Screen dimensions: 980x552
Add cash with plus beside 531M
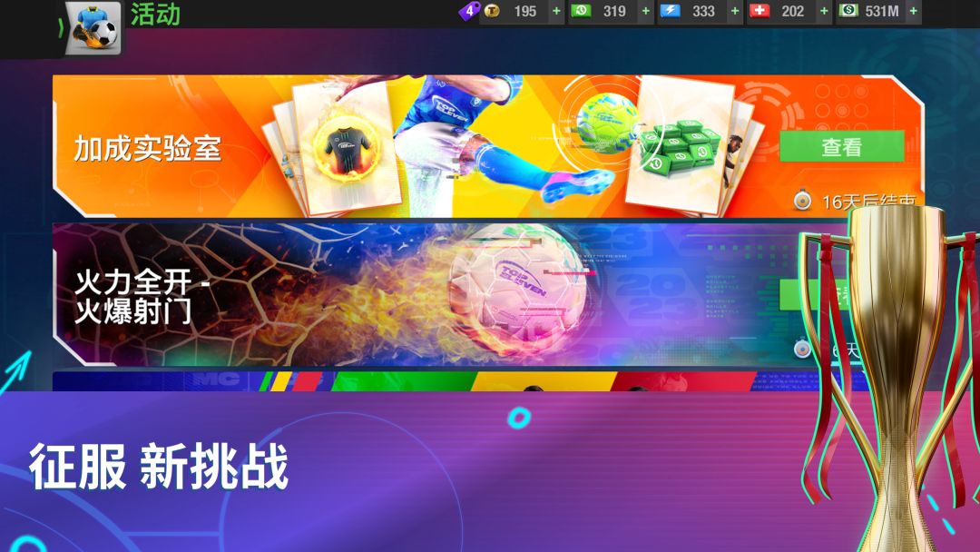pyautogui.click(x=913, y=11)
